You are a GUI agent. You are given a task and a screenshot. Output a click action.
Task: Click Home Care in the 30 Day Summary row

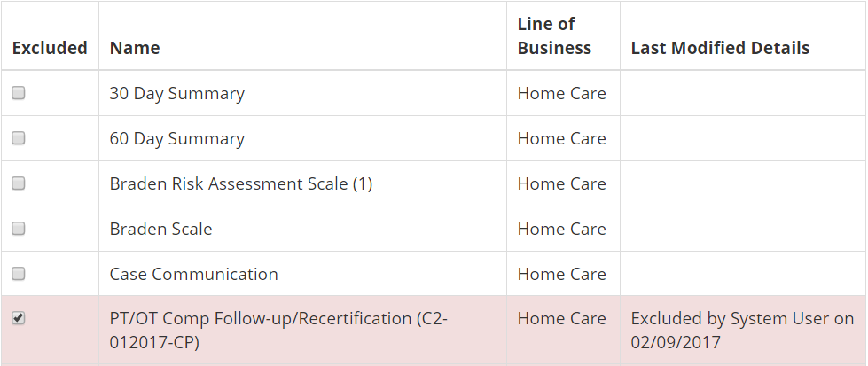click(x=561, y=93)
